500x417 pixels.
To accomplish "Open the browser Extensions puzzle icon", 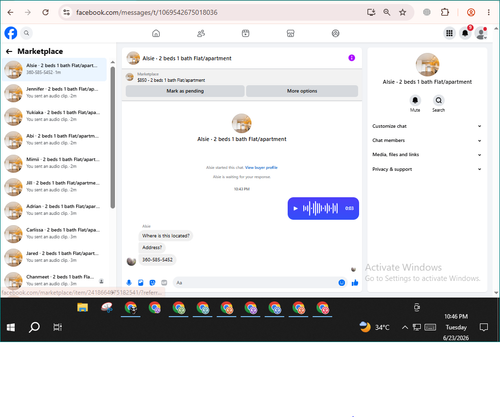I will coord(445,12).
